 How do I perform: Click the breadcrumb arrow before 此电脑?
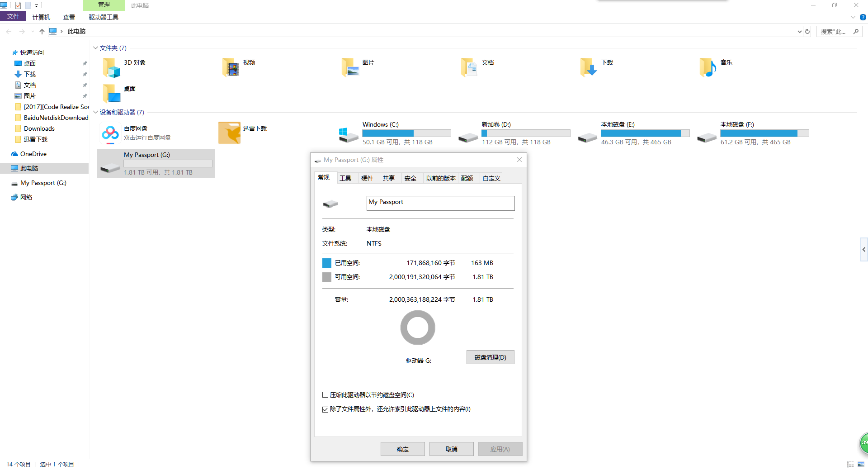pos(61,32)
